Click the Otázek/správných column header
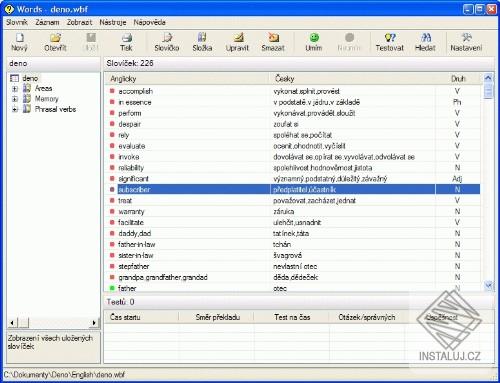This screenshot has width=500, height=383. point(367,317)
